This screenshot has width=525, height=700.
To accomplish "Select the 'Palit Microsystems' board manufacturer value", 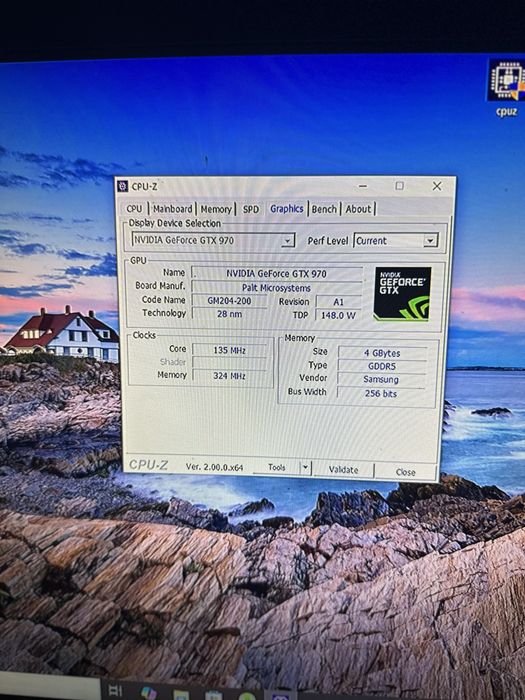I will pyautogui.click(x=277, y=288).
